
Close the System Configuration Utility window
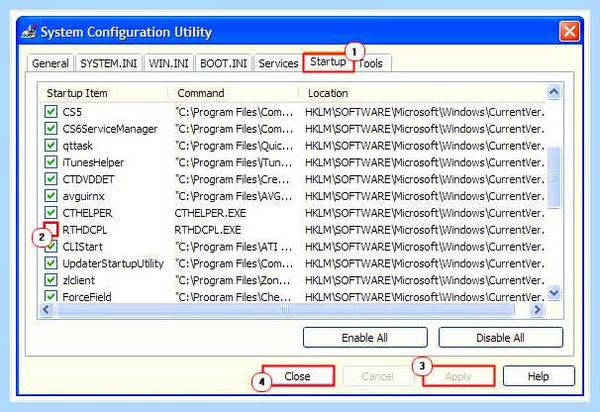pos(569,31)
